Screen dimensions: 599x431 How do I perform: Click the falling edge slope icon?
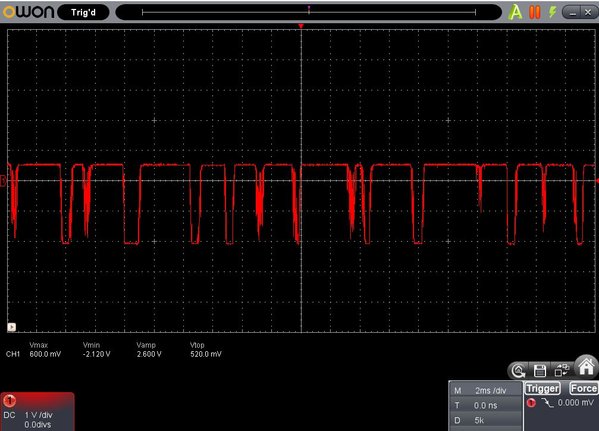[x=547, y=403]
